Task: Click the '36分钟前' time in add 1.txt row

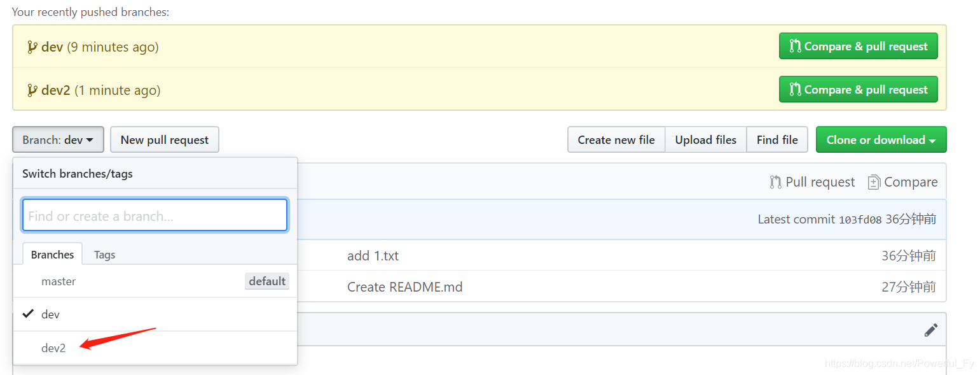Action: pos(909,256)
